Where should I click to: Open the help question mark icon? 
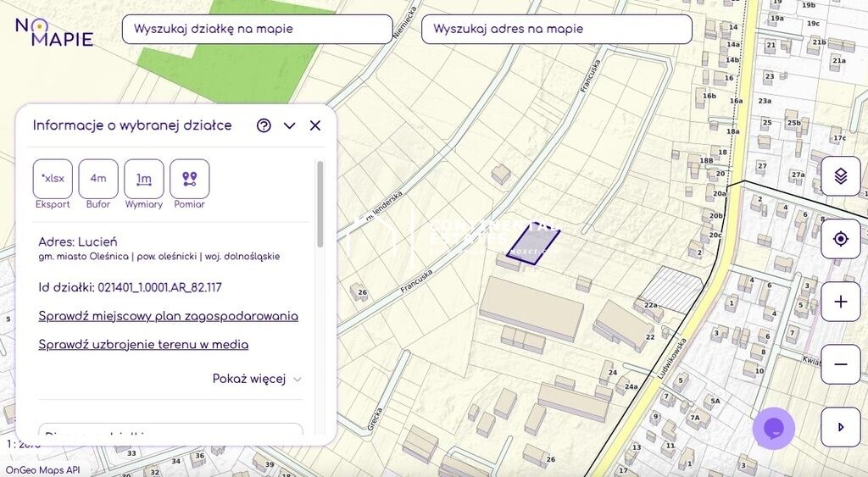pos(264,125)
